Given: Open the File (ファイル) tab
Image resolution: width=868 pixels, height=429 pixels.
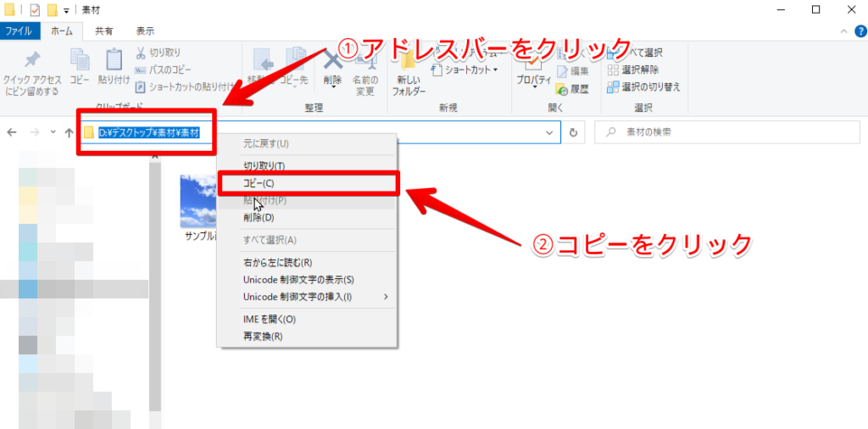Looking at the screenshot, I should 19,31.
